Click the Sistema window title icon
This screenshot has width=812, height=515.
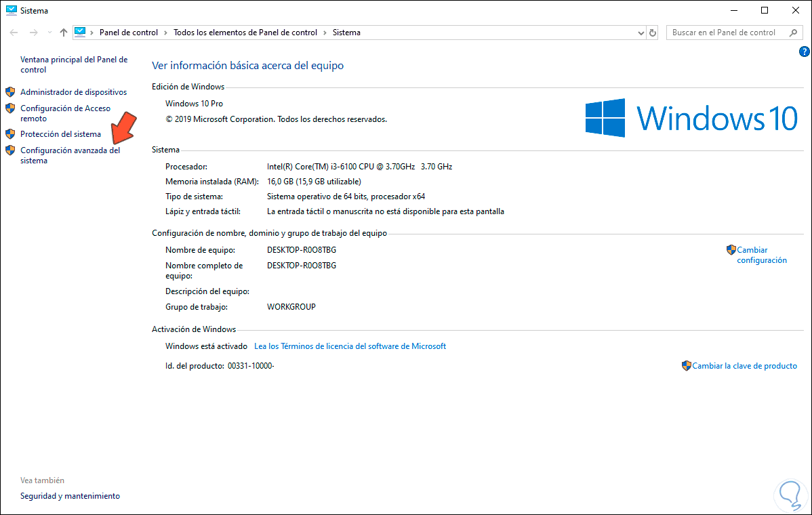(12, 10)
